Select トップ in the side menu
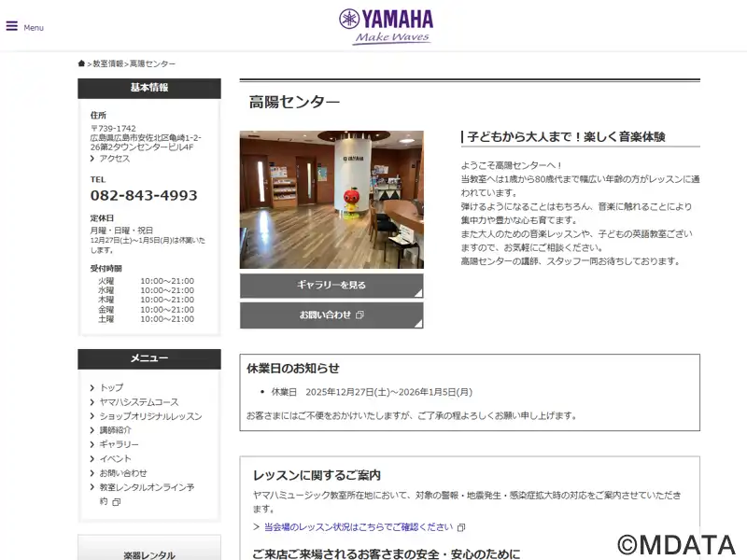Image resolution: width=747 pixels, height=560 pixels. [x=111, y=387]
